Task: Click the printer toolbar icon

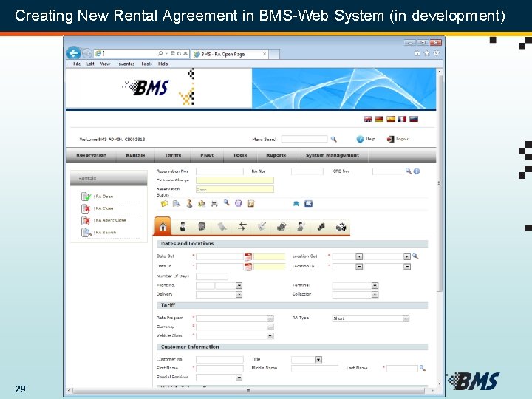Action: point(214,204)
